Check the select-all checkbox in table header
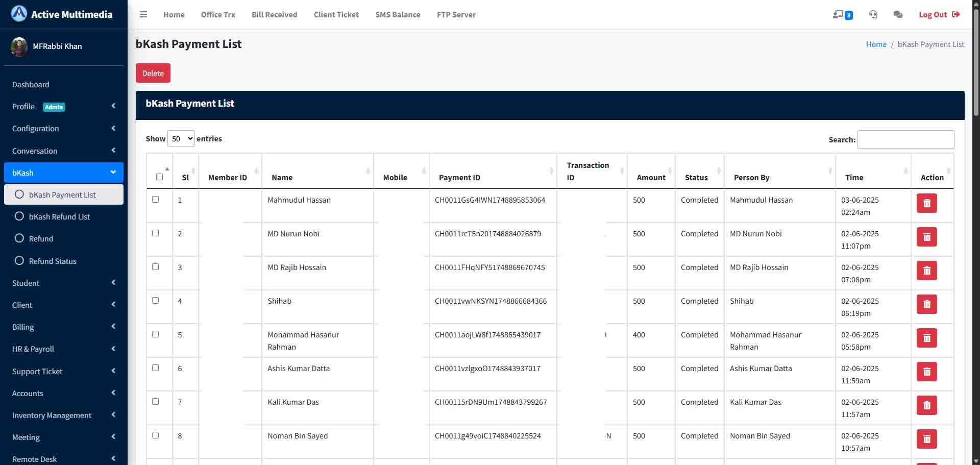Viewport: 980px width, 465px height. click(159, 177)
